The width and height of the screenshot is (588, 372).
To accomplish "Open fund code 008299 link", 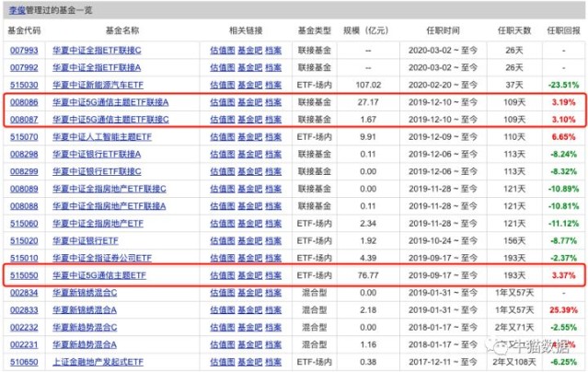I will pyautogui.click(x=24, y=171).
